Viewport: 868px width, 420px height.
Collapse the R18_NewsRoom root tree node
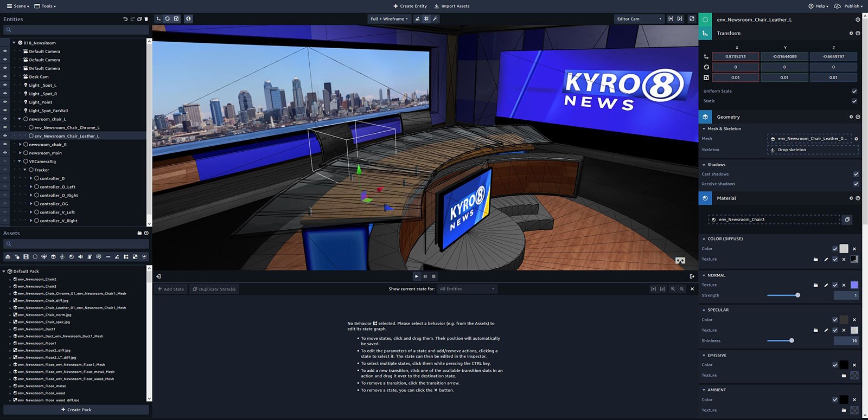(14, 42)
